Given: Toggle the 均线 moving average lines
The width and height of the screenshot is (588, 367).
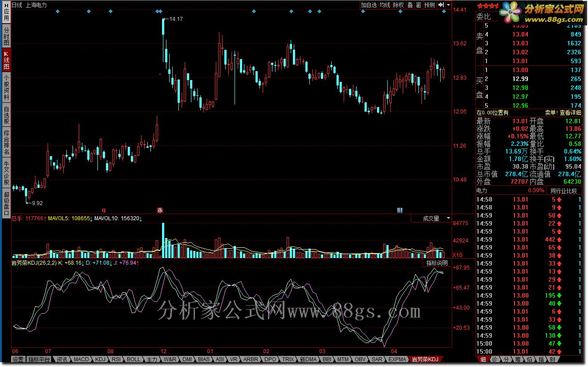Looking at the screenshot, I should coord(385,5).
